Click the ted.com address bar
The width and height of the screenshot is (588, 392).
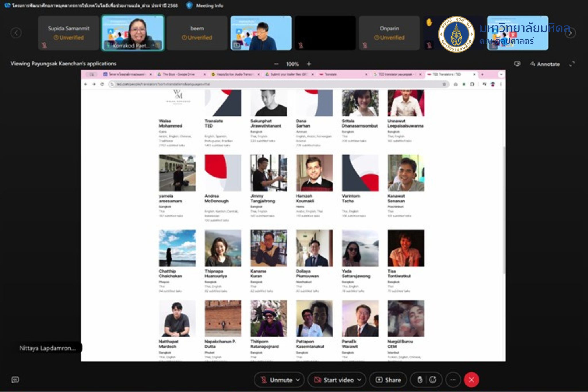278,84
